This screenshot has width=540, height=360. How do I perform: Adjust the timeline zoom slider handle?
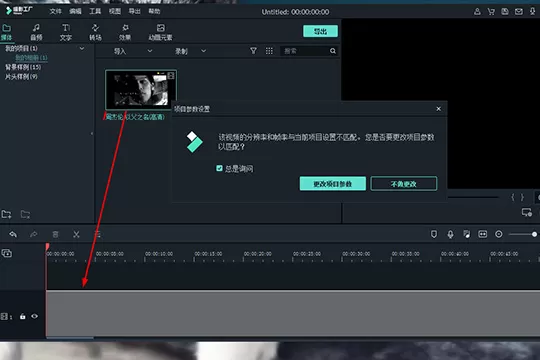click(x=534, y=234)
